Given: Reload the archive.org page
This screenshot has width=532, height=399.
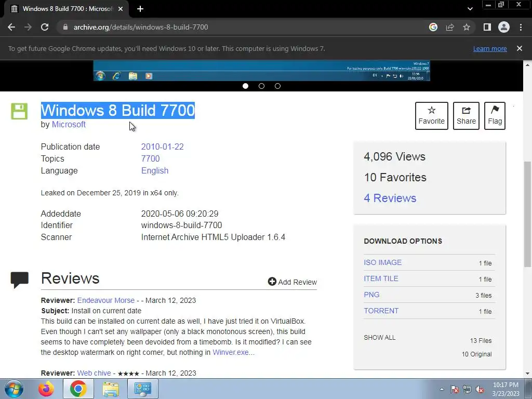Looking at the screenshot, I should point(45,27).
